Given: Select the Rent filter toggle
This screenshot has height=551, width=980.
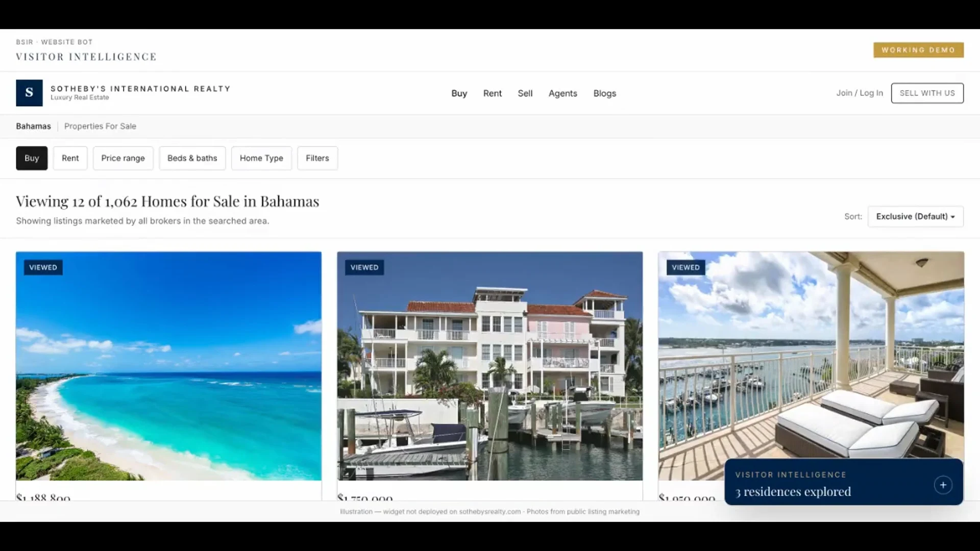Looking at the screenshot, I should pos(70,158).
